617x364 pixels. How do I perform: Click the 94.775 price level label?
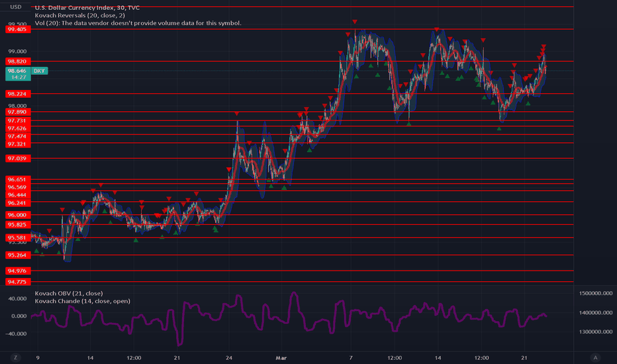pos(18,282)
